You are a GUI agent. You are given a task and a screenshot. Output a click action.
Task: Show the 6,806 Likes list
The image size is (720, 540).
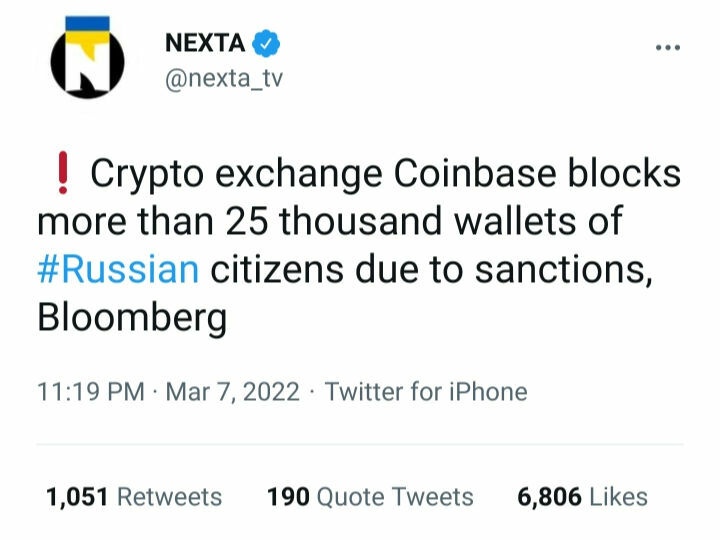[582, 497]
